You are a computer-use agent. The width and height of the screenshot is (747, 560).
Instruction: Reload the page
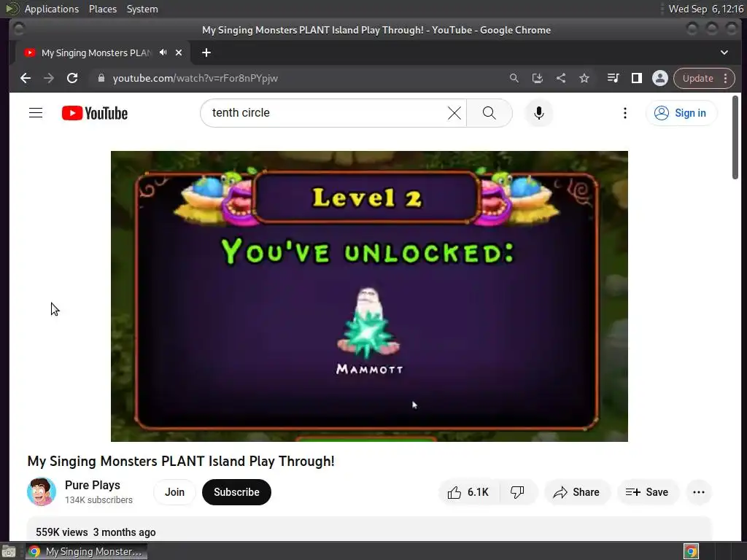72,78
